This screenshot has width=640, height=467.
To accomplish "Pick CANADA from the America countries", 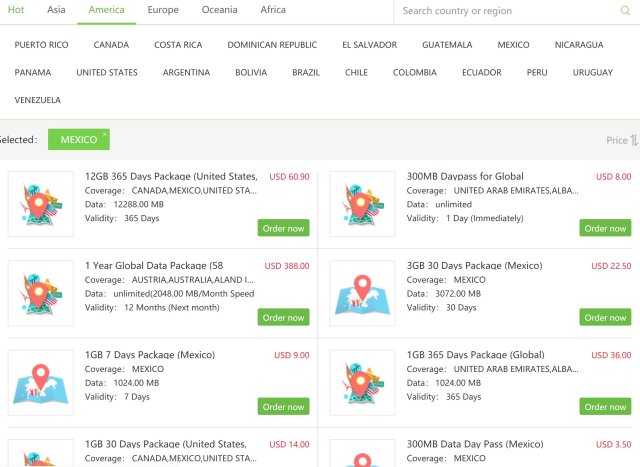I will click(x=111, y=45).
